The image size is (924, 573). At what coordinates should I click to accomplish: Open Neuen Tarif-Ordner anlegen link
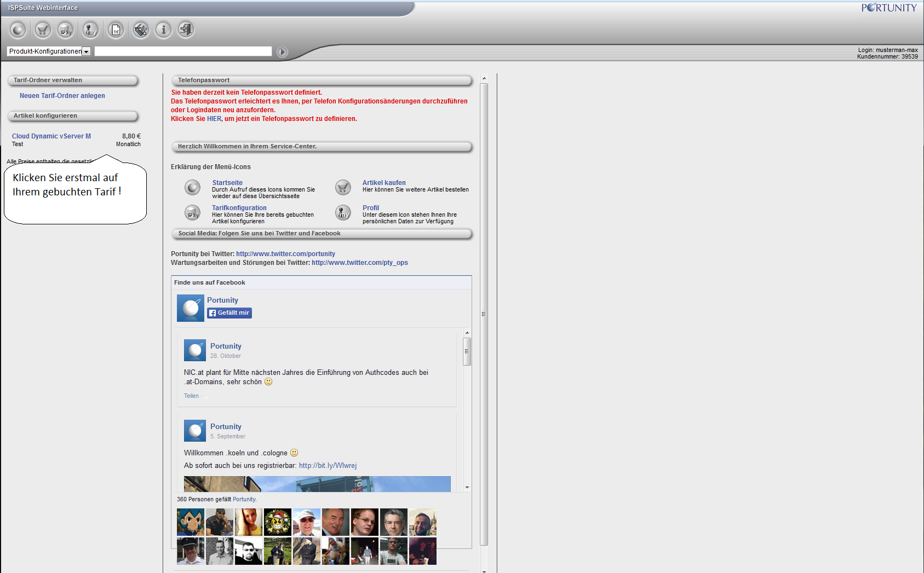(62, 96)
